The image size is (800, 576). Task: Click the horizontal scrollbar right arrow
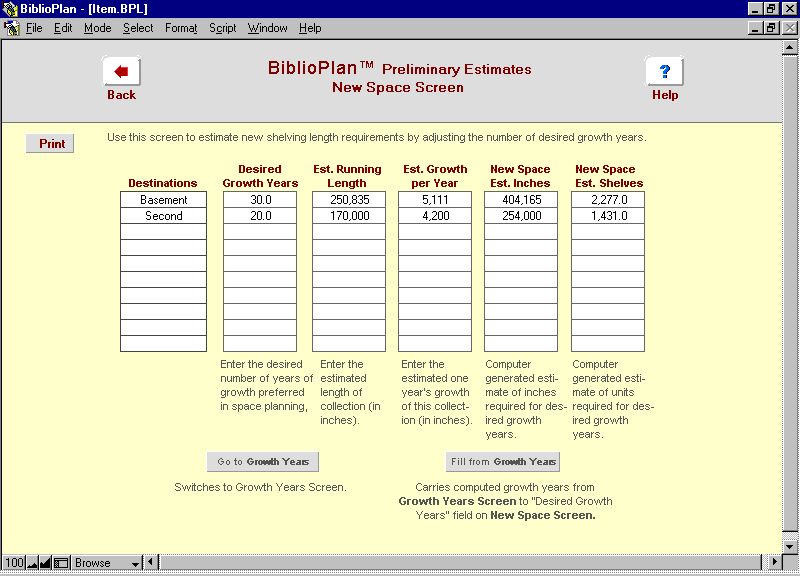click(x=774, y=562)
